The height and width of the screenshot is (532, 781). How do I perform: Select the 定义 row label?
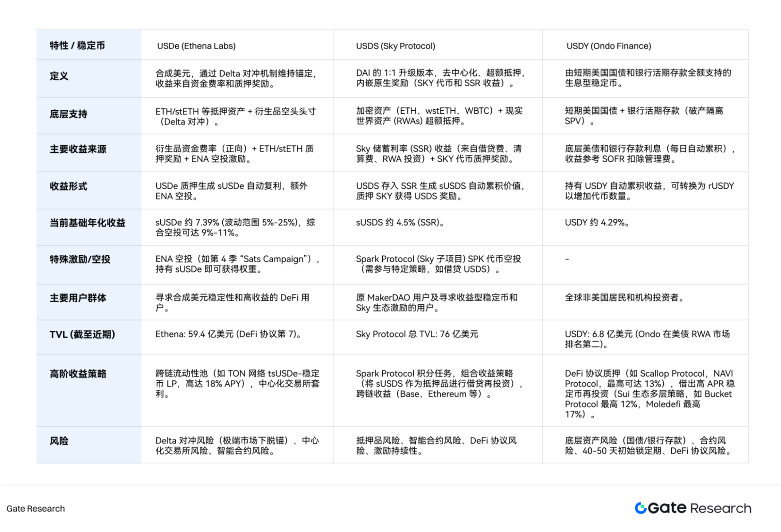point(59,76)
